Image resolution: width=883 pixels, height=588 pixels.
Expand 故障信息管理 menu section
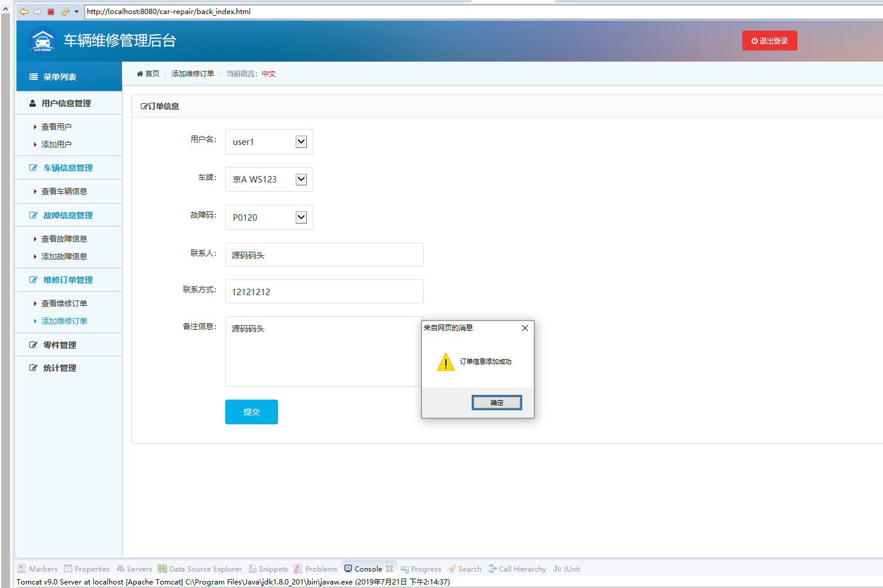tap(69, 215)
